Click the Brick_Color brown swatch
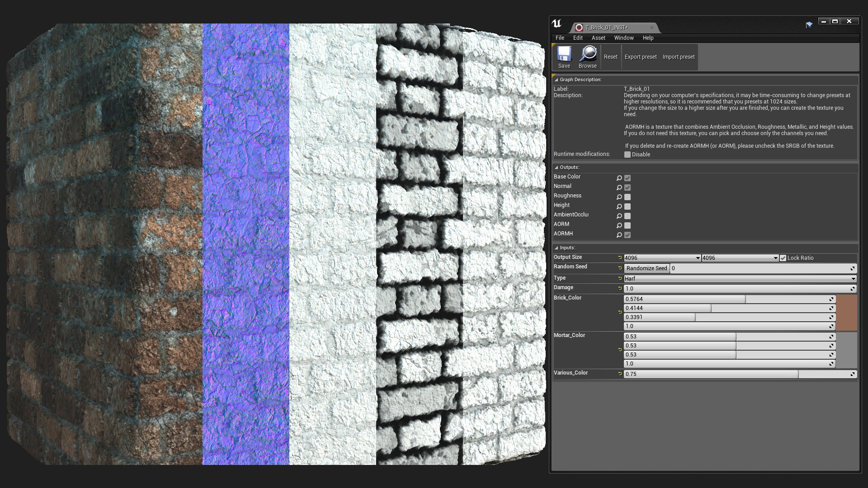 pyautogui.click(x=846, y=313)
